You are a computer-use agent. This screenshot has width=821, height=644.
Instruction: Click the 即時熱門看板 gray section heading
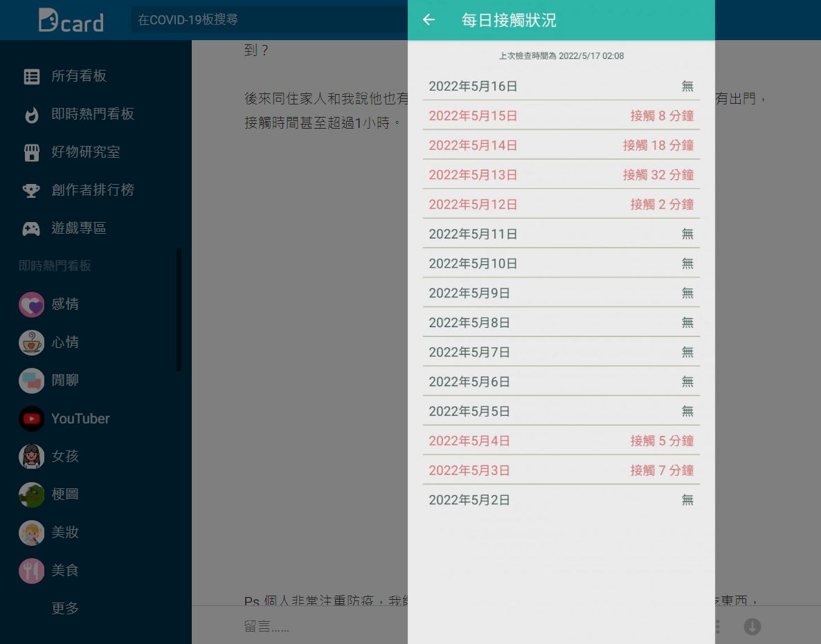(x=55, y=266)
